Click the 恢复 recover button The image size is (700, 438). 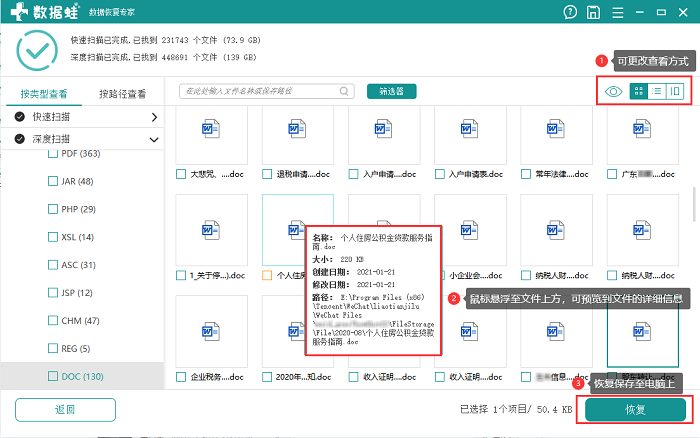(635, 410)
